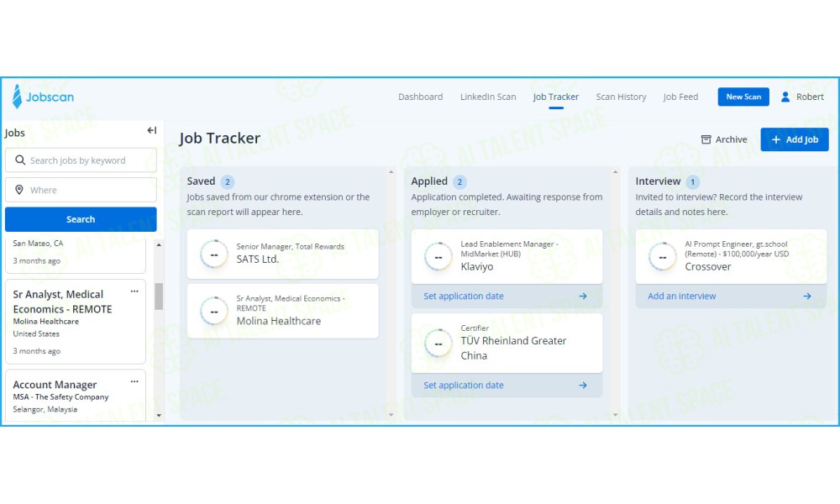Click jobs list scroll up arrow

pos(159,244)
